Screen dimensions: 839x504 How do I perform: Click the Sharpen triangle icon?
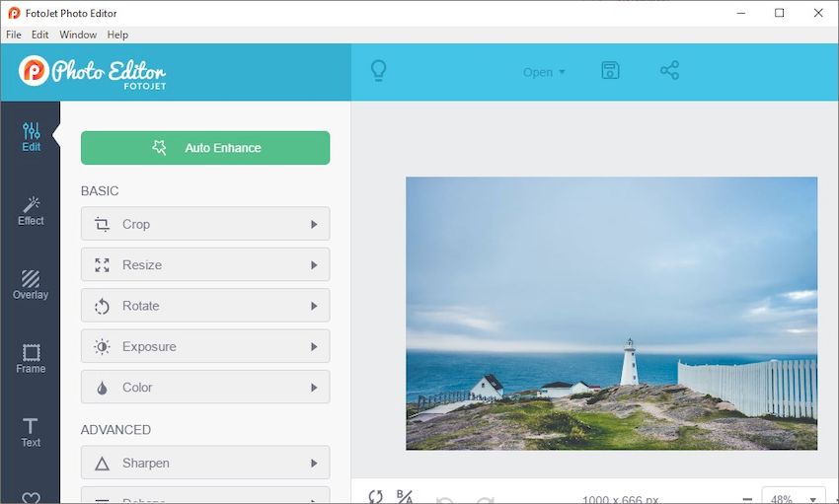tap(102, 464)
